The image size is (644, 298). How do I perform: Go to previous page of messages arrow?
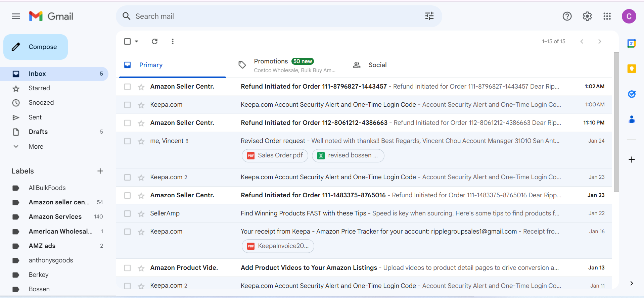(x=582, y=41)
